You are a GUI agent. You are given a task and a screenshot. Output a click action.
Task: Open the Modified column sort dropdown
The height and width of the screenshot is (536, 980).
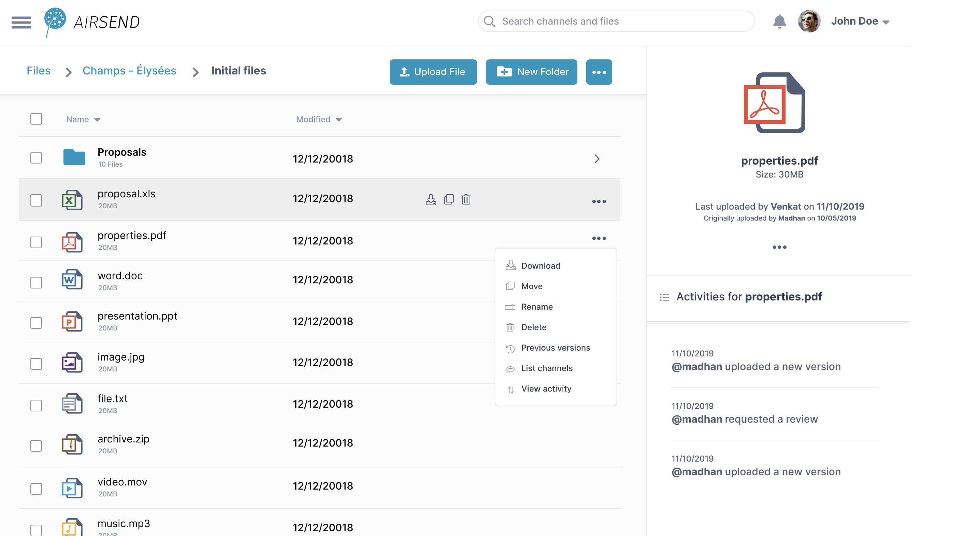click(339, 119)
